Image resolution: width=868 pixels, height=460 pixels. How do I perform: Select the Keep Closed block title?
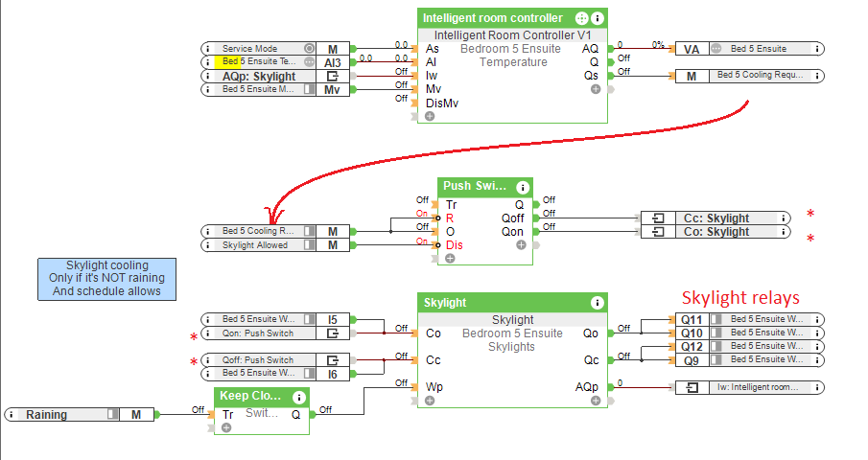tap(250, 396)
